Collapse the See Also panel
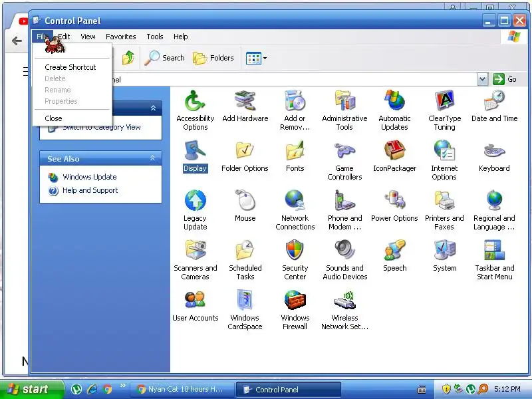This screenshot has width=532, height=399. pos(153,158)
